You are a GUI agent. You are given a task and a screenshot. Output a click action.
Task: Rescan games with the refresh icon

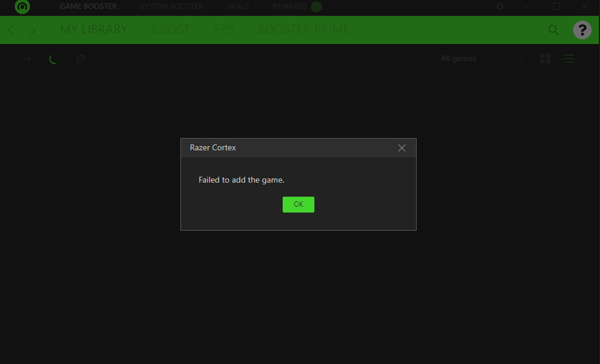pyautogui.click(x=54, y=59)
